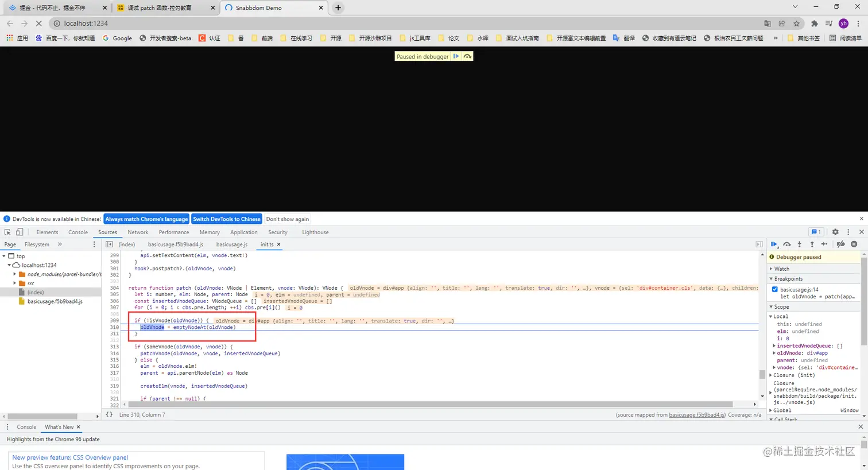Step over from the page overlay
This screenshot has height=470, width=868.
(467, 56)
